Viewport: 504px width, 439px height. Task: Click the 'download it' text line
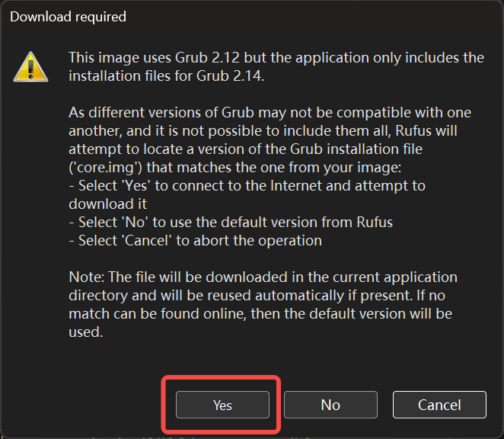tap(107, 204)
